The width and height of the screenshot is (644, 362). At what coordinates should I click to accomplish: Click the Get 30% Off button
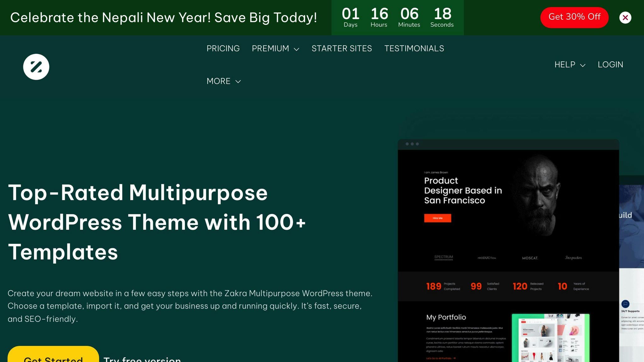574,17
